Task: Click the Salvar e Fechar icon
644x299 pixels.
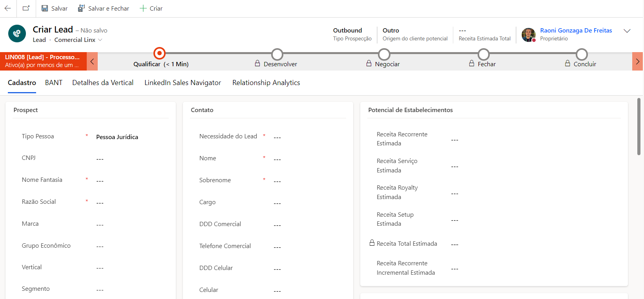Action: [81, 8]
